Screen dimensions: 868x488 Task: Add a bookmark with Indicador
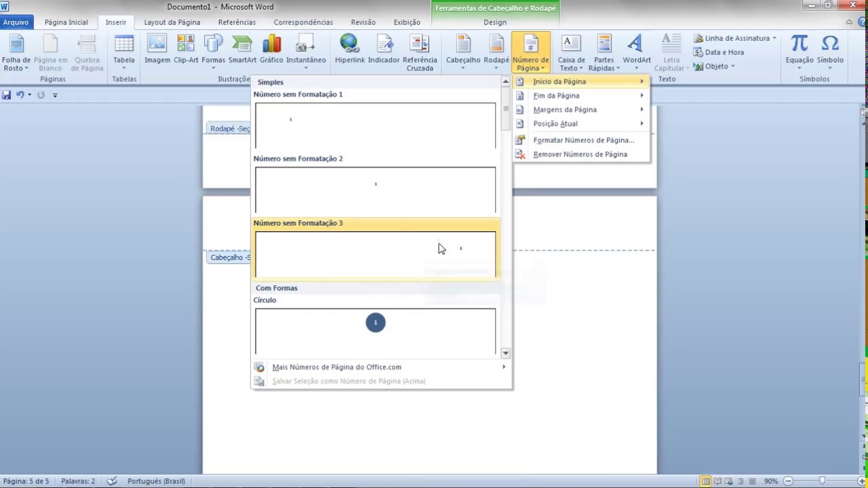click(384, 49)
